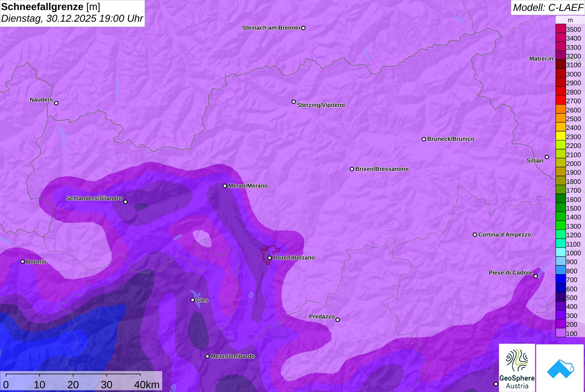
Task: Click the Pieve di Cadore label
Action: pyautogui.click(x=511, y=272)
